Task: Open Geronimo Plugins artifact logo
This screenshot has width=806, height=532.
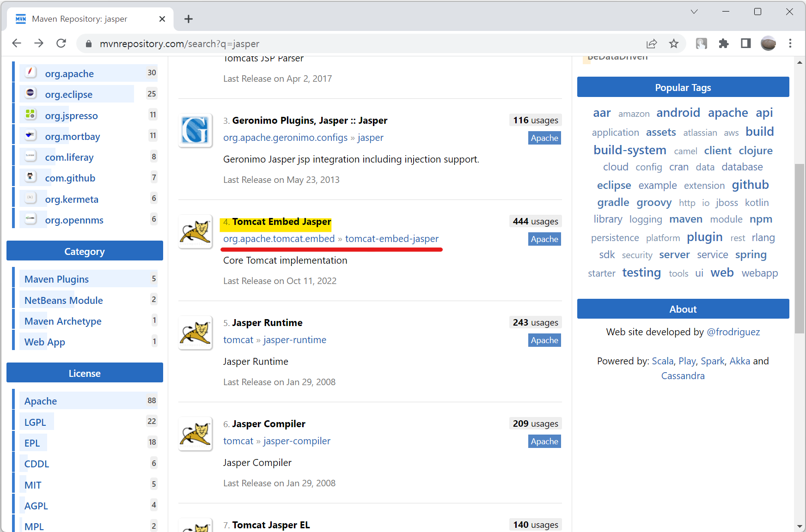Action: pyautogui.click(x=195, y=130)
